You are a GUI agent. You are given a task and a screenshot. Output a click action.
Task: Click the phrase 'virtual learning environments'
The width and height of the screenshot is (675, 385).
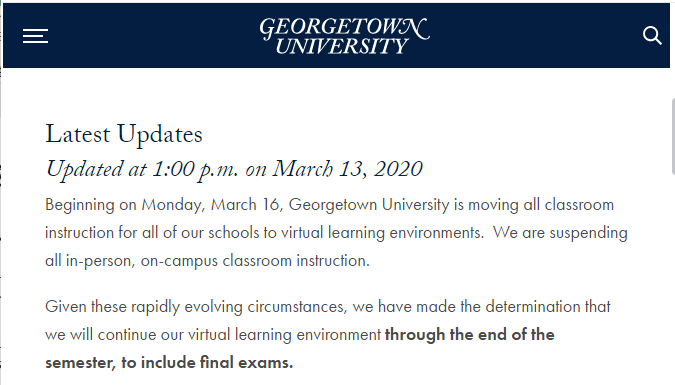coord(381,233)
